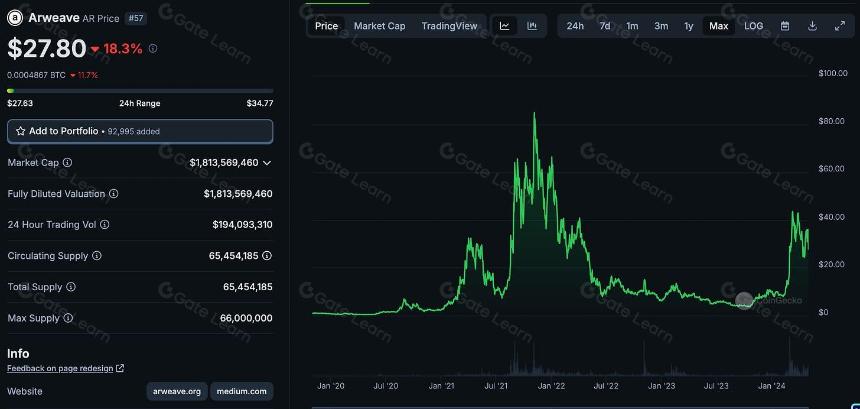
Task: Show Market Cap info tooltip icon
Action: pos(67,163)
